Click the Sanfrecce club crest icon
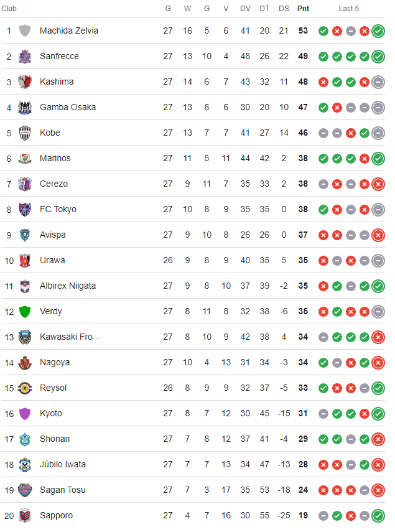Viewport: 395px width, 532px height. [25, 56]
